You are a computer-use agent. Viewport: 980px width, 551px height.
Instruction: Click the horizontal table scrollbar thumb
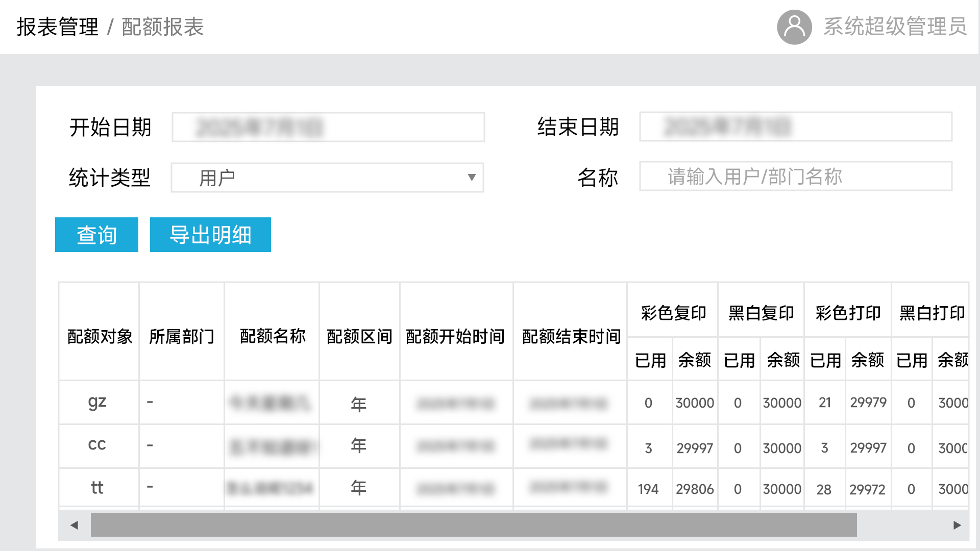(x=474, y=525)
